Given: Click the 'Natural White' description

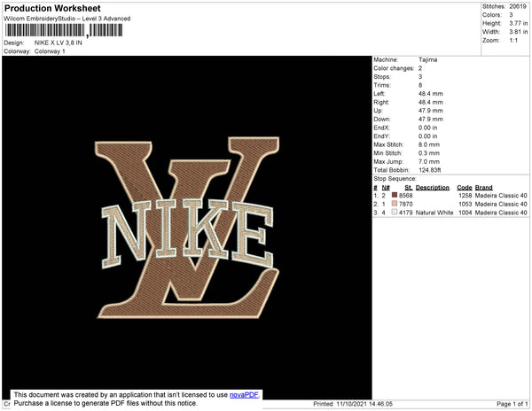Looking at the screenshot, I should [434, 213].
